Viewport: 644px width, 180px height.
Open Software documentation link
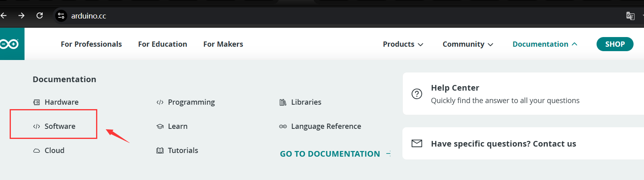pyautogui.click(x=54, y=126)
